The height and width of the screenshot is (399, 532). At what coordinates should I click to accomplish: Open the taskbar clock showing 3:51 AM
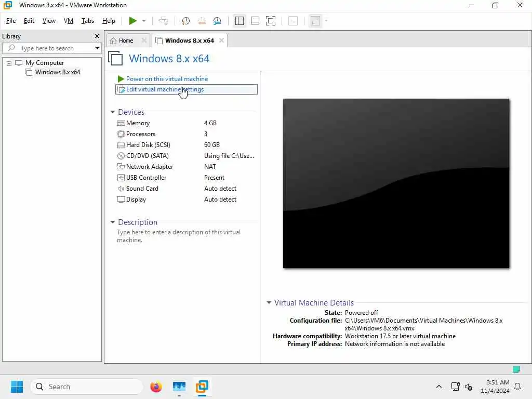pos(495,387)
